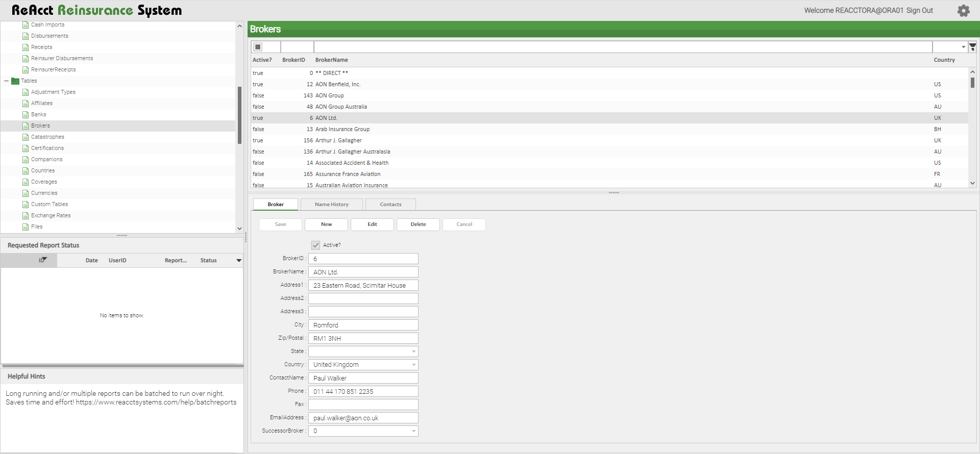Click the Catastrophes document icon
Image resolution: width=980 pixels, height=454 pixels.
pos(26,137)
